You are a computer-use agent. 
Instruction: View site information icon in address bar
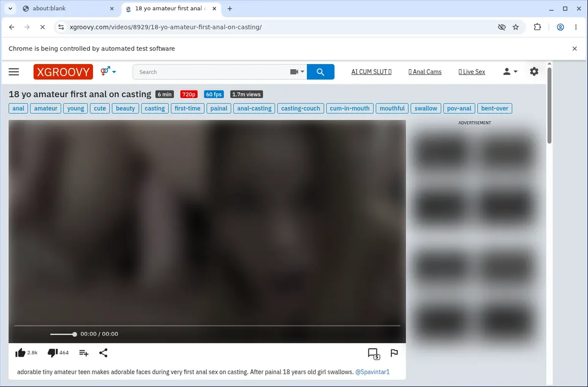(61, 27)
